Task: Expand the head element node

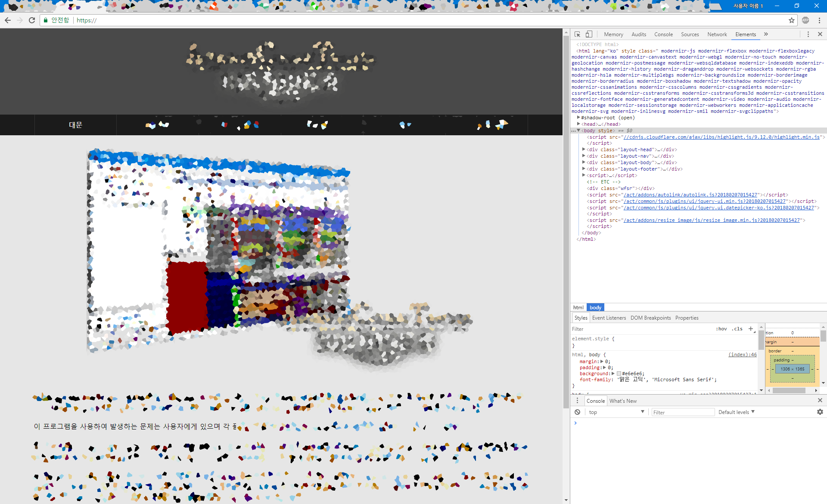Action: [x=578, y=124]
